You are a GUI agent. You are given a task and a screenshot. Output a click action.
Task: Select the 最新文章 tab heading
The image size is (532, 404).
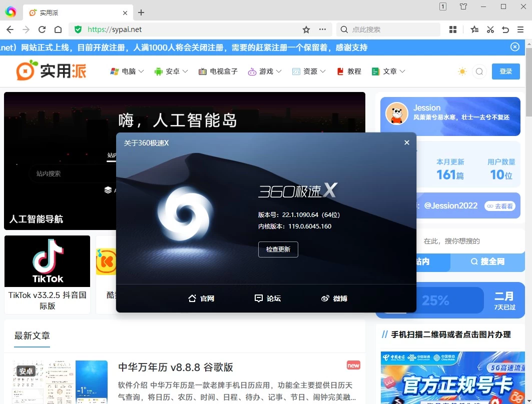32,335
